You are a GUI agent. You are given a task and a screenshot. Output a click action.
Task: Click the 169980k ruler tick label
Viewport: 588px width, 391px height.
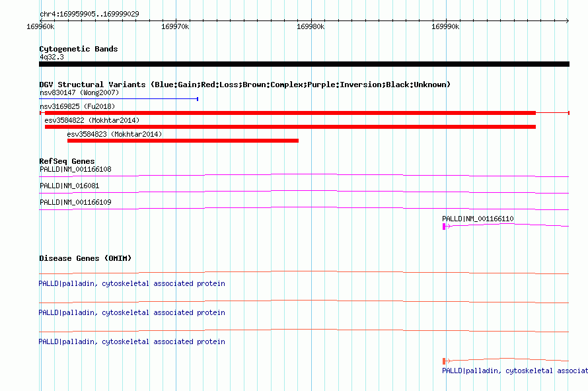311,26
